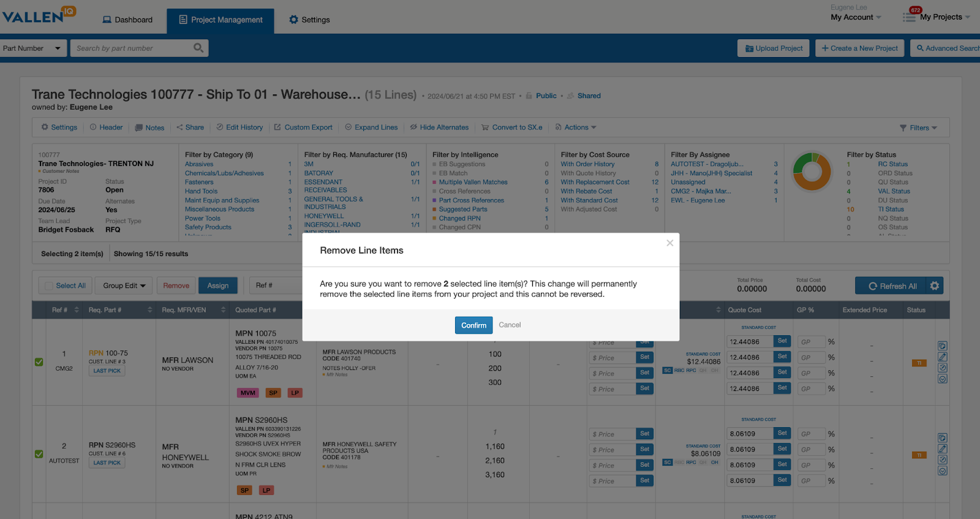The height and width of the screenshot is (519, 980).
Task: Toggle the Select All checkbox
Action: [x=49, y=286]
